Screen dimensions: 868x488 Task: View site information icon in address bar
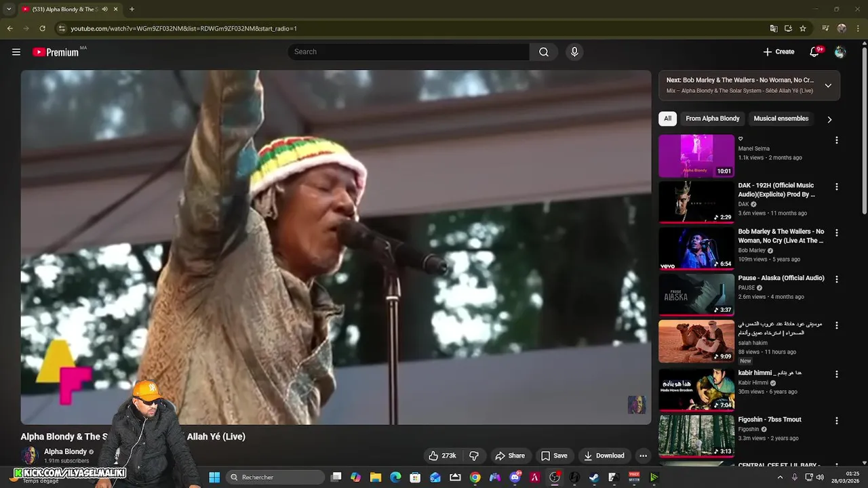pyautogui.click(x=62, y=28)
